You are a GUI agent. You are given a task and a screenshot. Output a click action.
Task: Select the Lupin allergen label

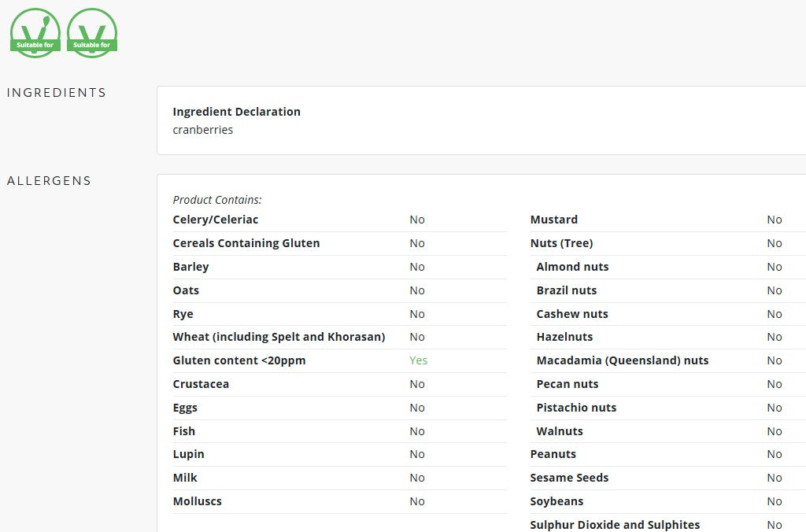tap(188, 454)
